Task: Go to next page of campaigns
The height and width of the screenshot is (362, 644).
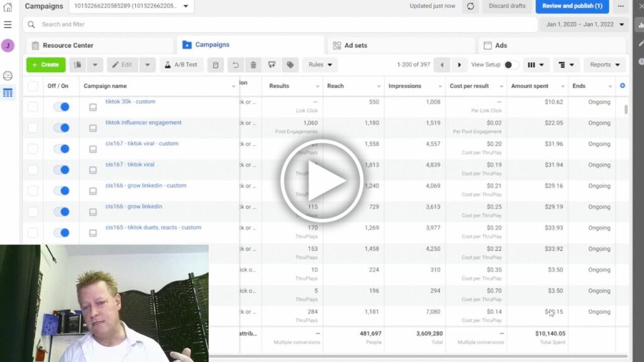Action: tap(460, 65)
